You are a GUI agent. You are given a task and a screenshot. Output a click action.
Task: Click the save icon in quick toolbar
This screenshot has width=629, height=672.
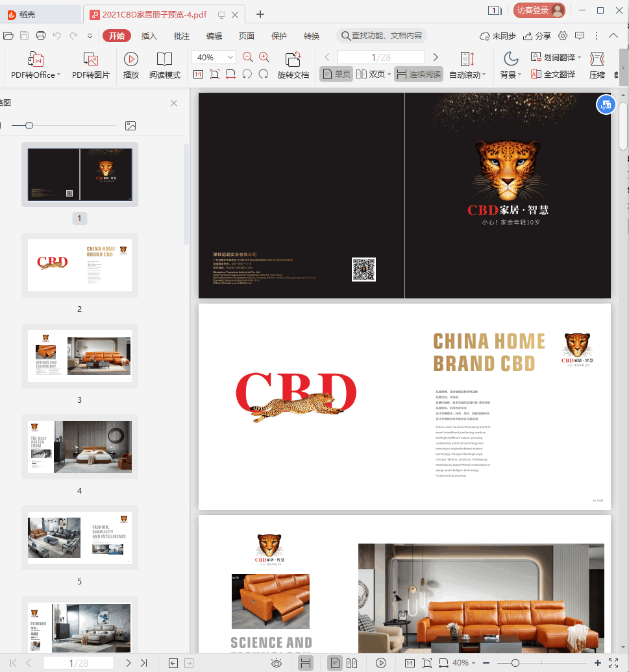[25, 36]
